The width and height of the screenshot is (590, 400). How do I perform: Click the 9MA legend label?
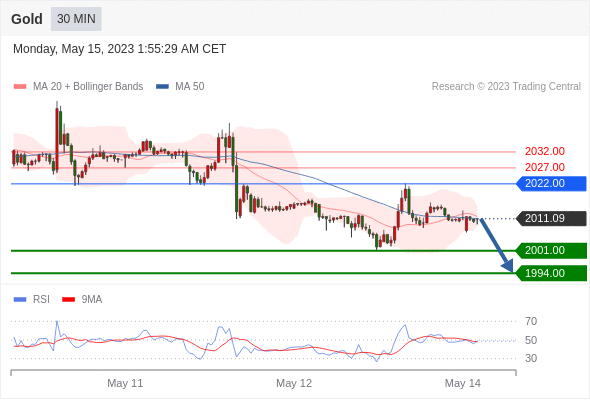click(92, 300)
